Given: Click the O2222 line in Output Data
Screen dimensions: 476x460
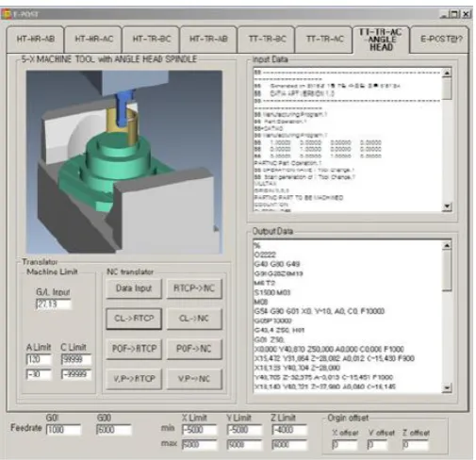Looking at the screenshot, I should click(x=265, y=255).
